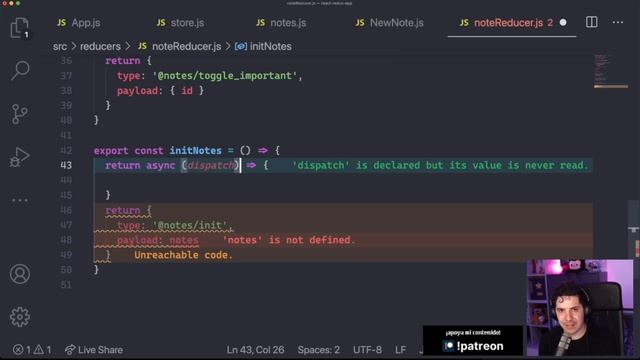Open errors and warnings in status bar
640x360 pixels.
point(32,350)
